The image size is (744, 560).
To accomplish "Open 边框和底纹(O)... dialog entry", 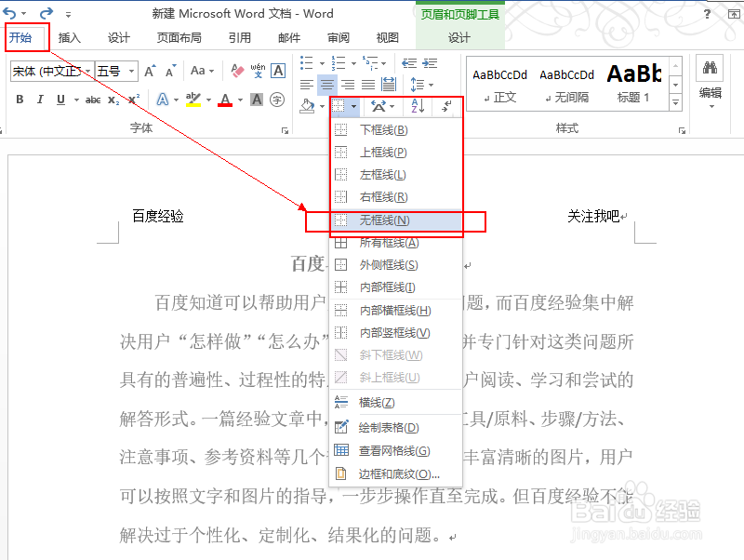I will 396,473.
